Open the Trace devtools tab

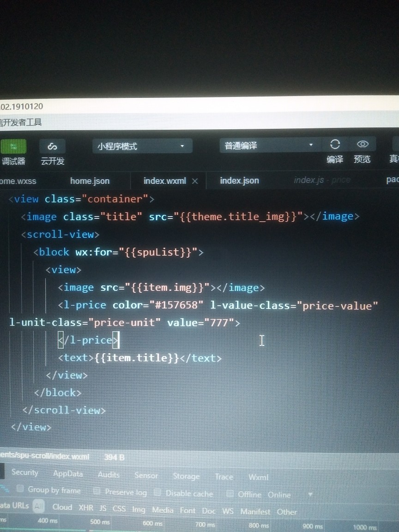(224, 477)
